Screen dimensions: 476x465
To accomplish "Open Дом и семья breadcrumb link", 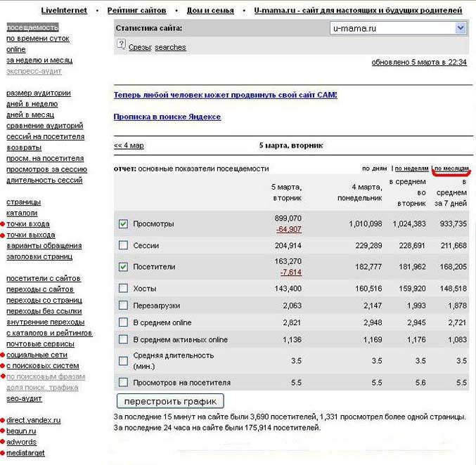I will [x=210, y=11].
